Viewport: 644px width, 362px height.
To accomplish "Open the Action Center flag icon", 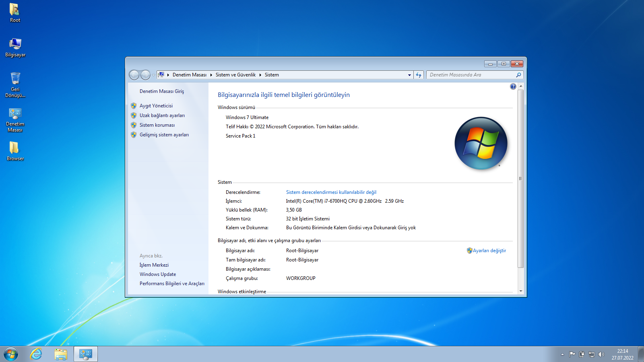I will coord(572,354).
